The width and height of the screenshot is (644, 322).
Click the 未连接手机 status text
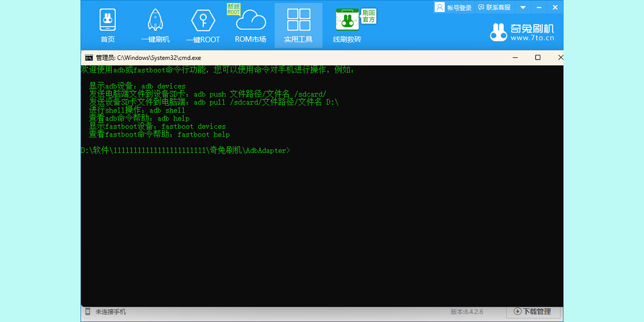click(x=111, y=311)
